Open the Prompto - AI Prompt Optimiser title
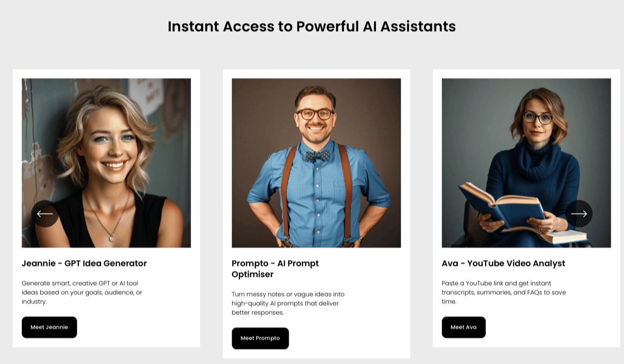624x364 pixels. click(275, 269)
